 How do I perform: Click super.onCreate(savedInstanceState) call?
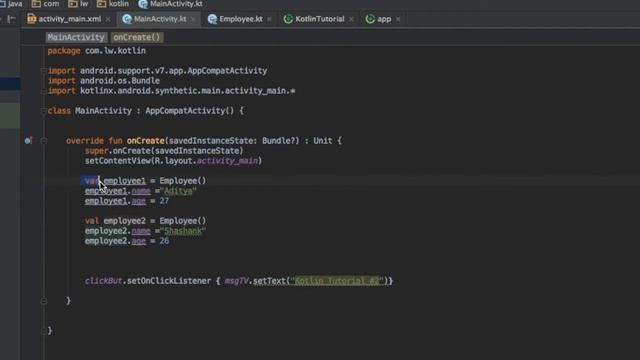pos(164,151)
